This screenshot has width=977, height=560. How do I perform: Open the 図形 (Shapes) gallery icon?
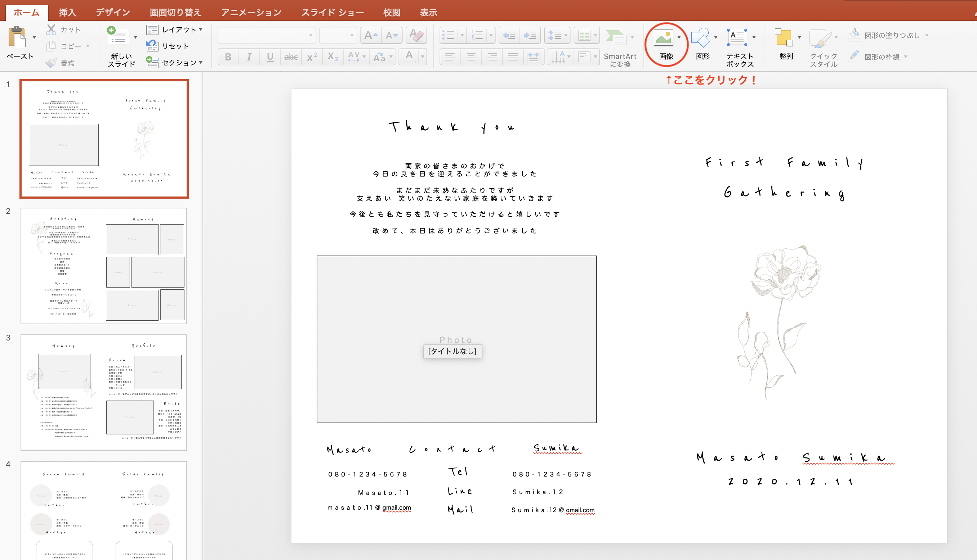coord(700,38)
